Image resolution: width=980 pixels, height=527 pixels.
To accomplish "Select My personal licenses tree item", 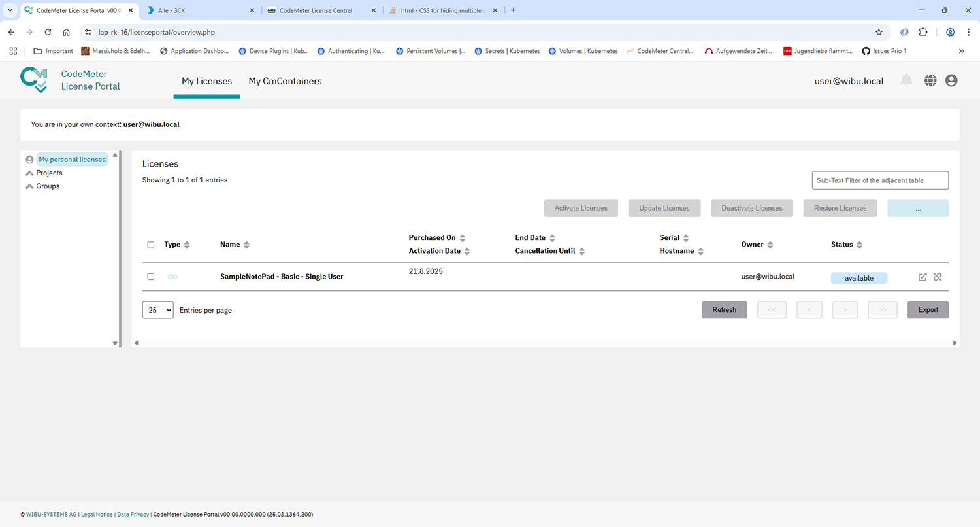I will (x=72, y=160).
